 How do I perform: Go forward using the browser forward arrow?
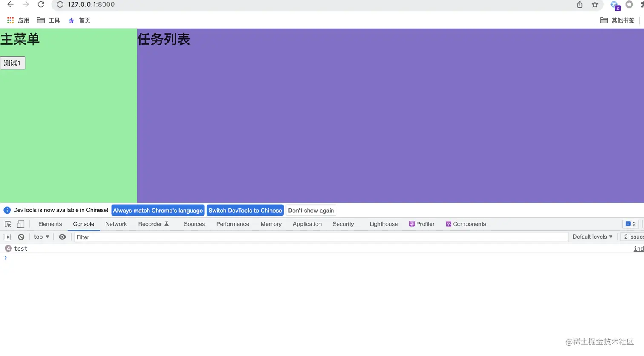[26, 5]
